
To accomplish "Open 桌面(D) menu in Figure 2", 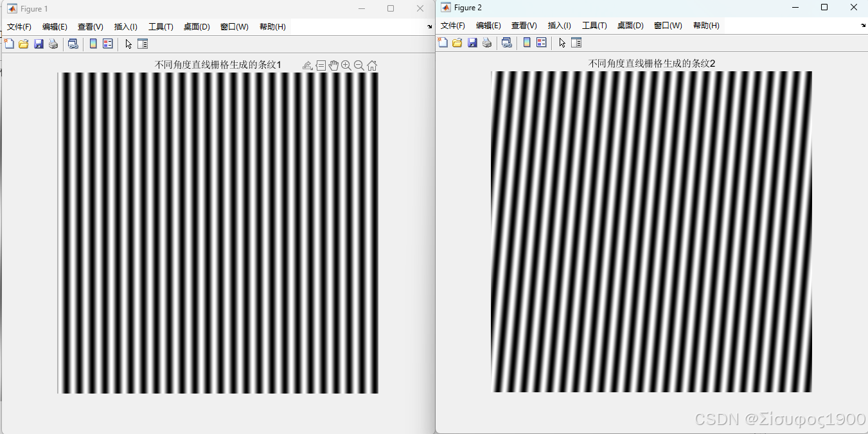I will click(630, 26).
